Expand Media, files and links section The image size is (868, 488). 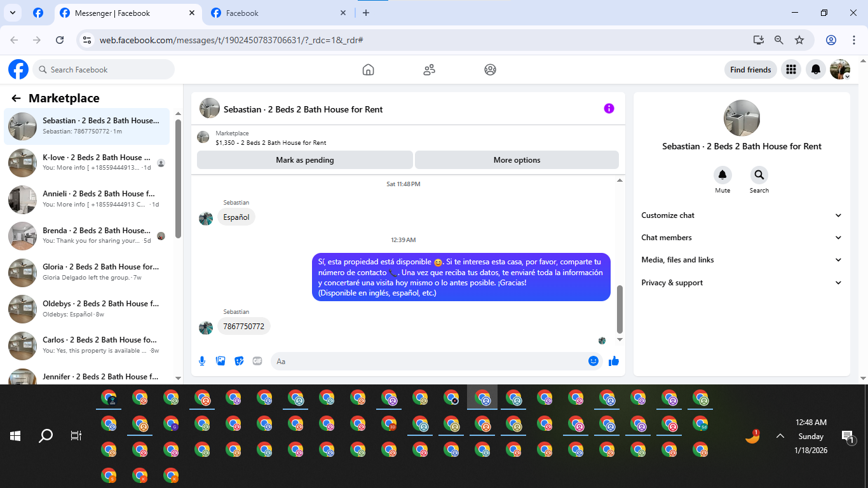coord(742,260)
